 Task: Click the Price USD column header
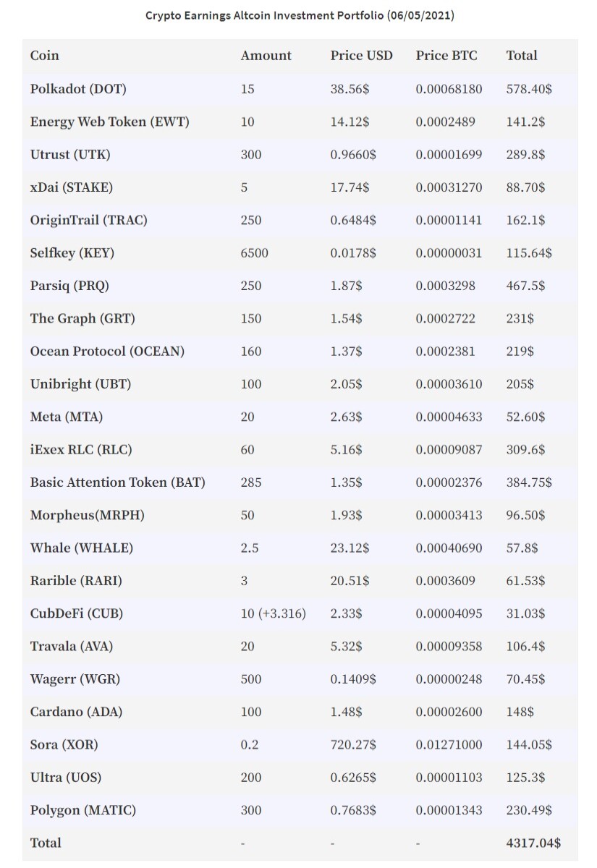coord(362,56)
